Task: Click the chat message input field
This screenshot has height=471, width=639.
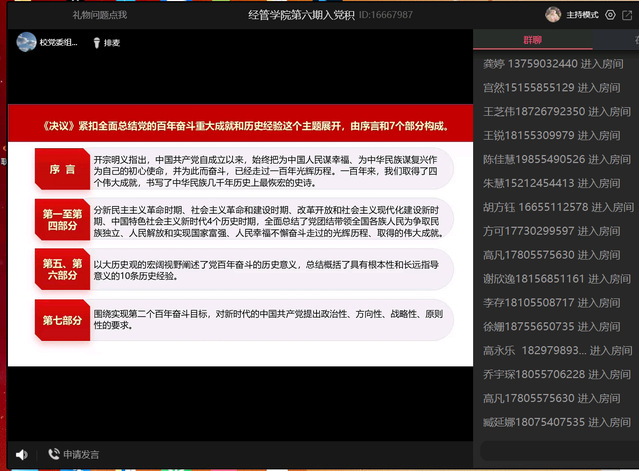Action: pyautogui.click(x=555, y=452)
